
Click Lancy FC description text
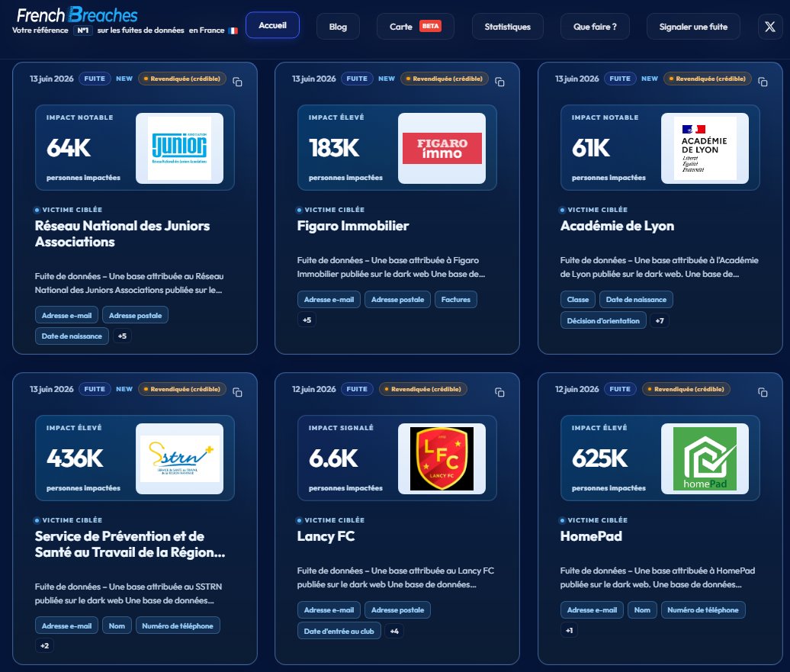tap(396, 577)
